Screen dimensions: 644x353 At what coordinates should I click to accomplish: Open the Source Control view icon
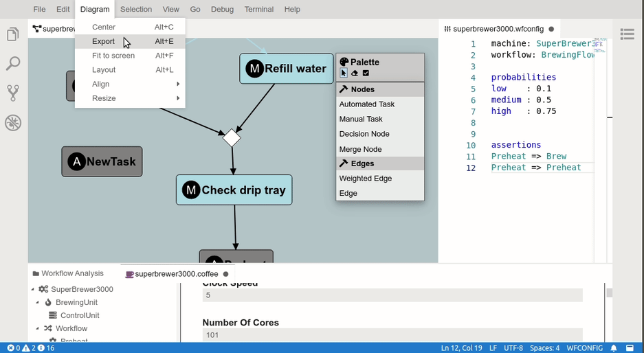coord(13,93)
